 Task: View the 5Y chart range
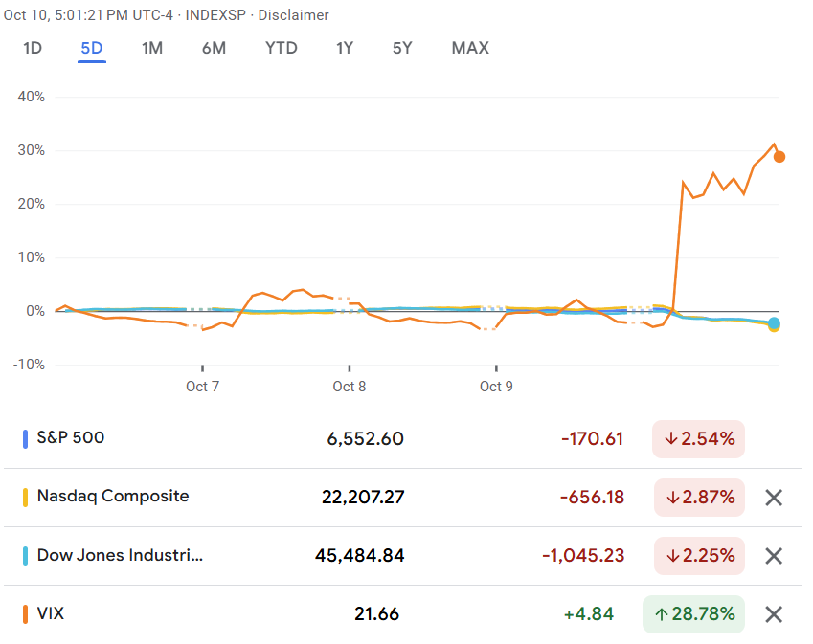coord(402,48)
